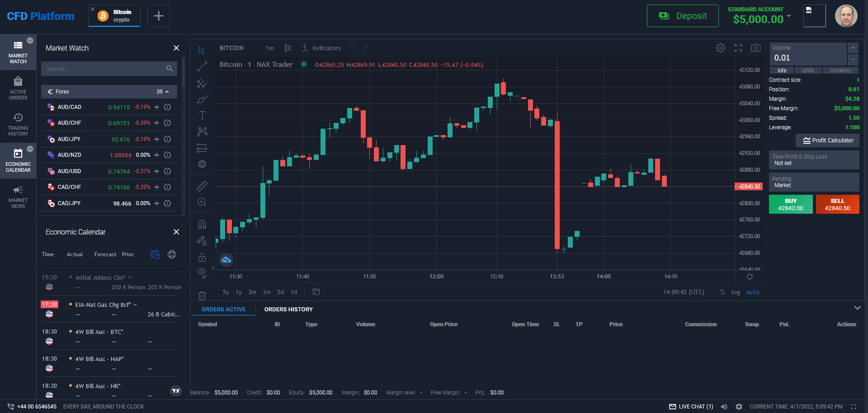
Task: Select the trend line drawing tool
Action: click(x=202, y=67)
